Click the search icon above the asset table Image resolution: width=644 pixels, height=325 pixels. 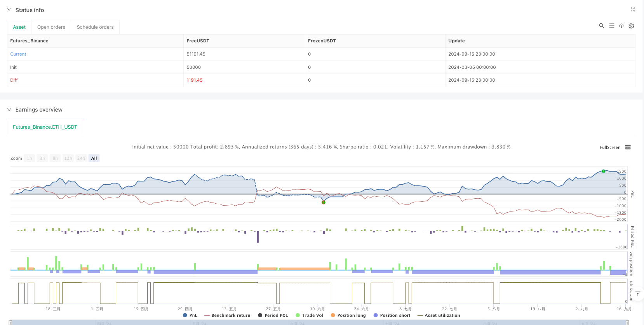(x=601, y=26)
